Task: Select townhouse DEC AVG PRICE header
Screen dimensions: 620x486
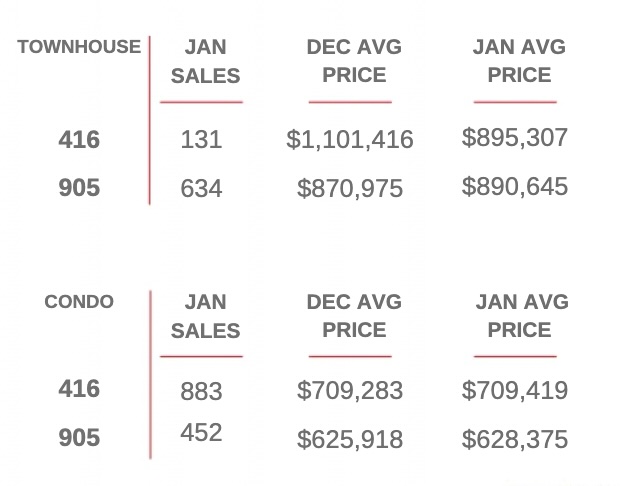Action: (x=354, y=61)
